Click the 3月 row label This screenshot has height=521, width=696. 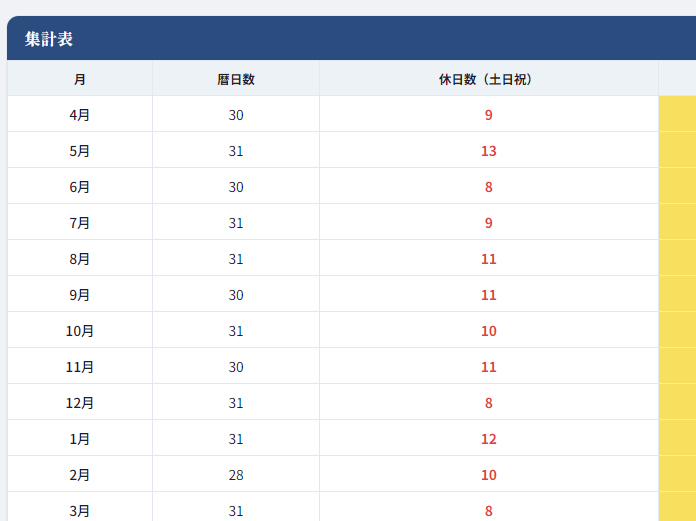pyautogui.click(x=79, y=511)
